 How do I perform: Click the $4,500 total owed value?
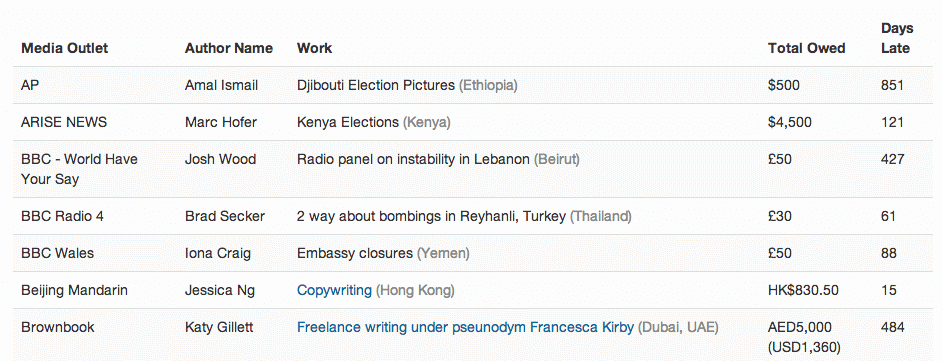(790, 123)
